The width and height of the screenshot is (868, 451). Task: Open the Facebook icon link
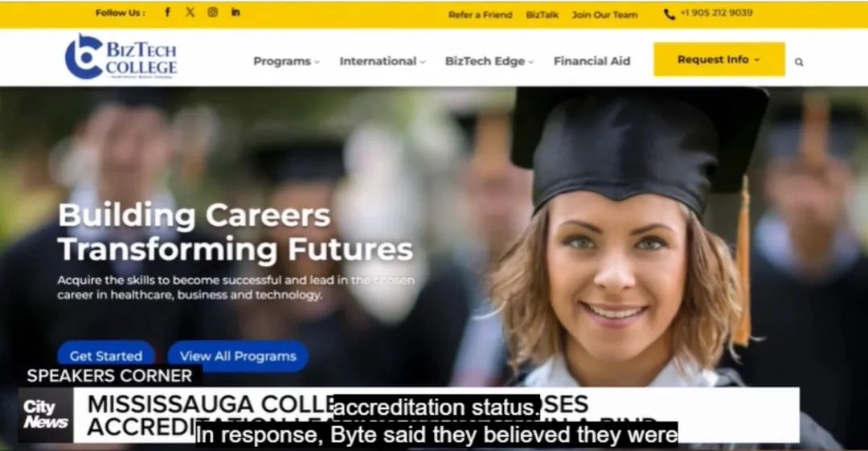(168, 12)
